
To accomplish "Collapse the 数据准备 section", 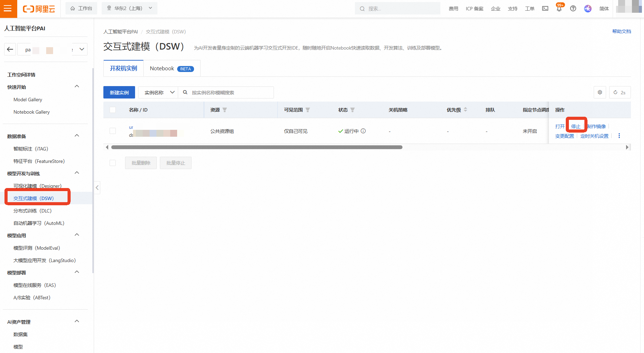I will [x=77, y=136].
